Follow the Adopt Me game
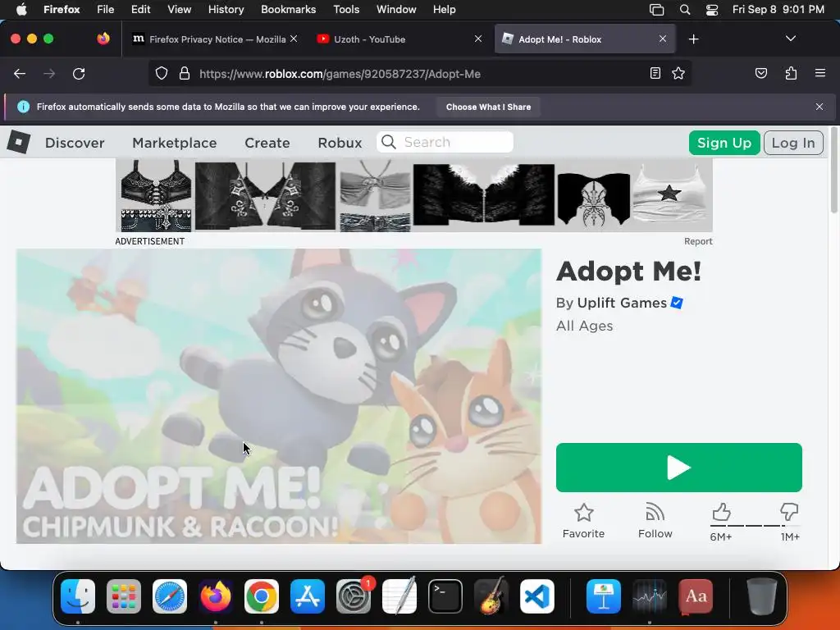 coord(655,521)
